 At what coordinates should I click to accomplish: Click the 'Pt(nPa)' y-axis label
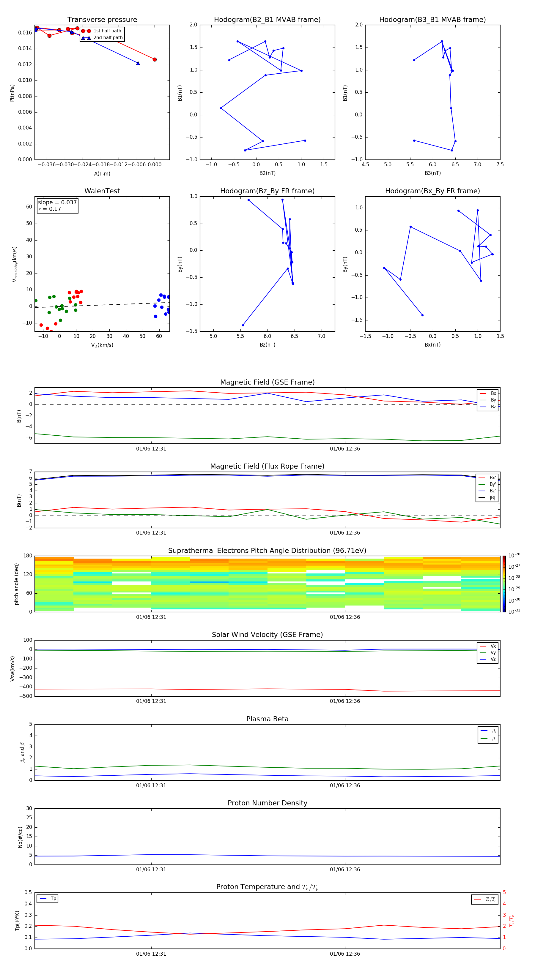tap(12, 93)
